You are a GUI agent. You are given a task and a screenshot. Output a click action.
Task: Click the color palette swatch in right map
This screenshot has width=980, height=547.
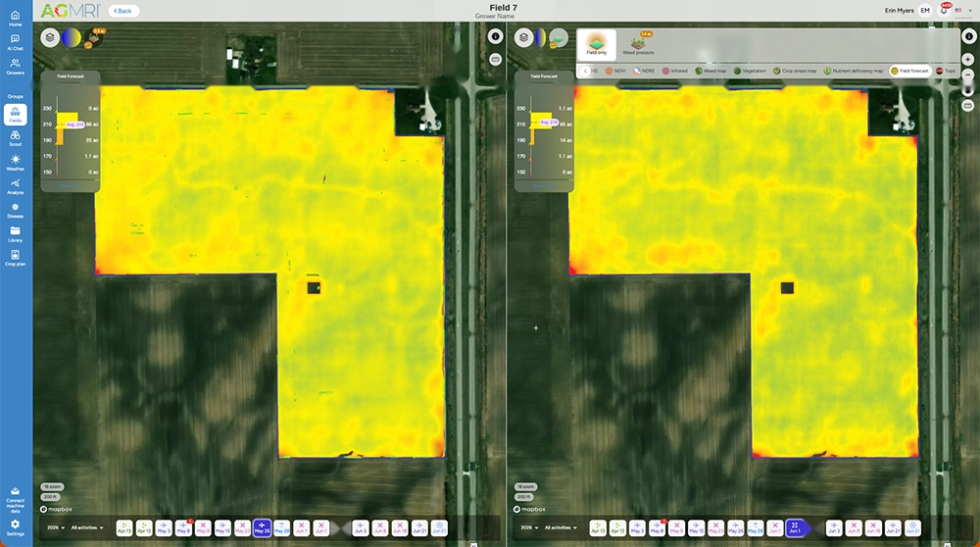coord(541,37)
